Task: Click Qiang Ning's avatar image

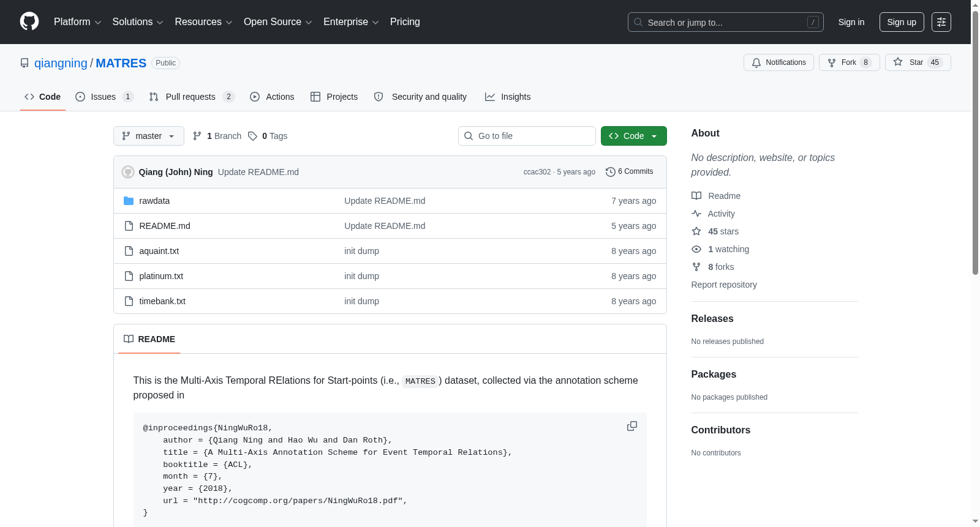Action: tap(128, 172)
